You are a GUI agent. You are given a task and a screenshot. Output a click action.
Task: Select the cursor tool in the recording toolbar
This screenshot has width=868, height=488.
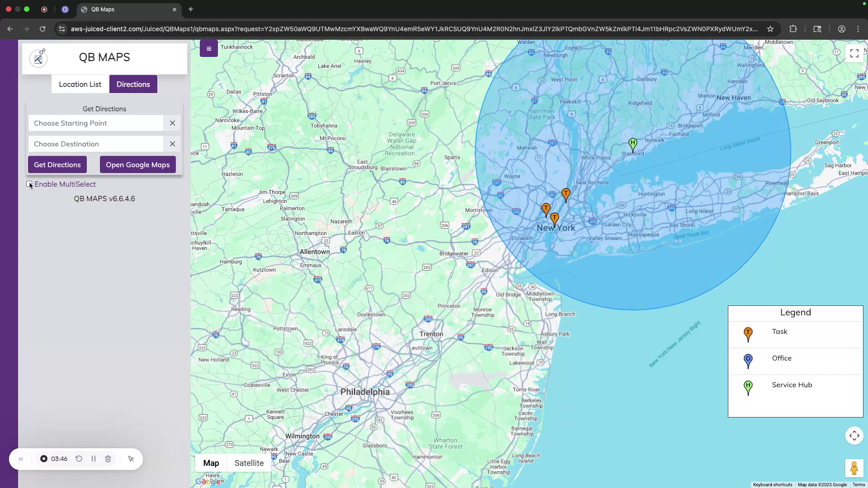tap(131, 459)
